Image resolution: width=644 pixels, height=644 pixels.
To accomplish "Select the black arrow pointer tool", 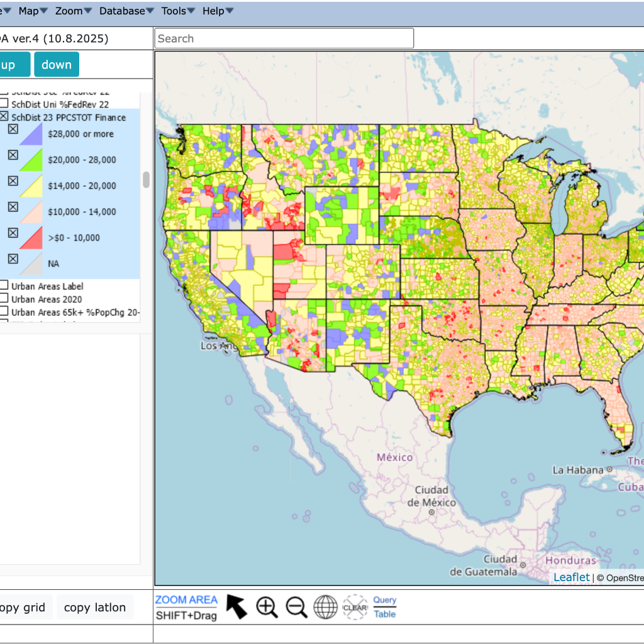I will [236, 607].
